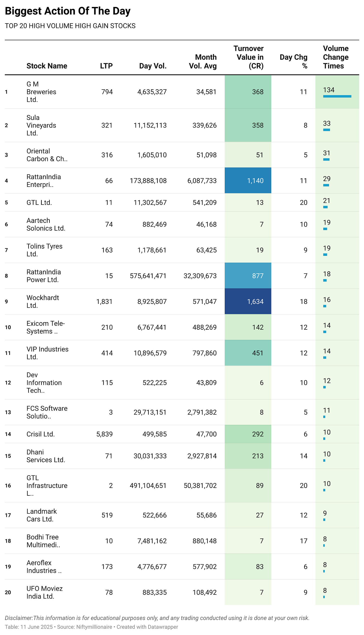364x635 pixels.
Task: Click the 'Table: 11 June 2025' footer text
Action: [29, 627]
